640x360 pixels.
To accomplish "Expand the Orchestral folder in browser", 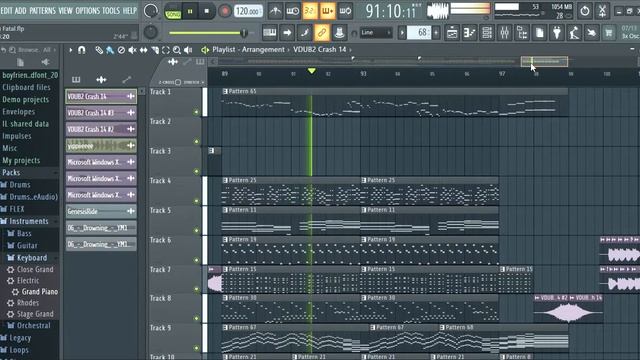I will (33, 326).
